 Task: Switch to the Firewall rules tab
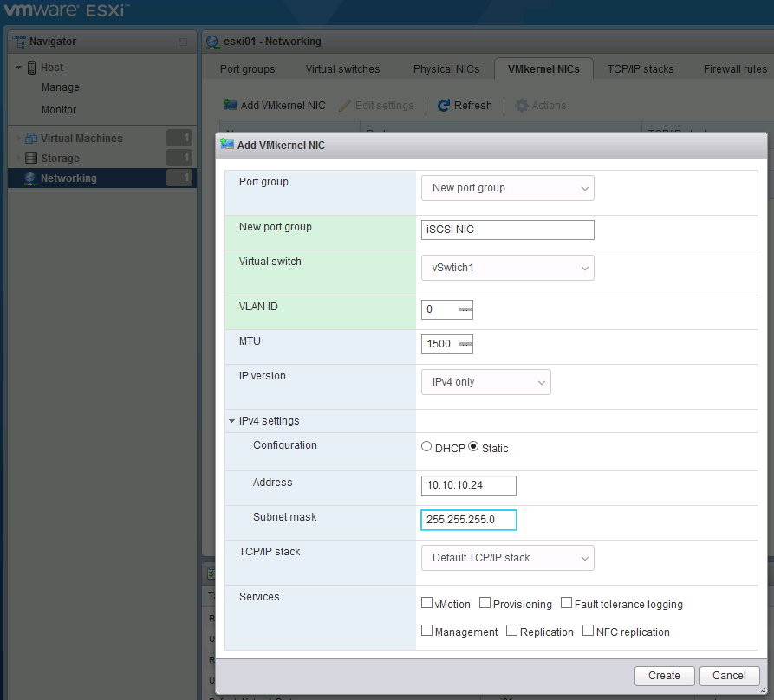pyautogui.click(x=735, y=69)
